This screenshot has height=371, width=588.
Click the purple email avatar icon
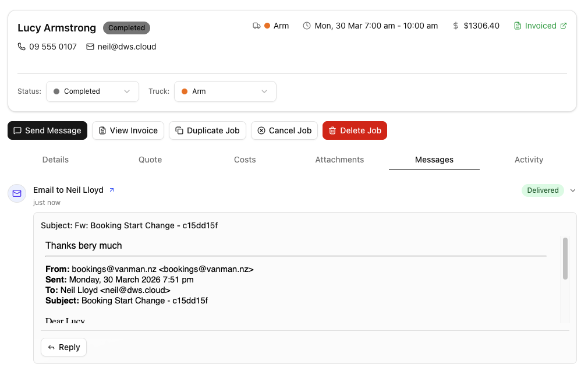coord(17,193)
